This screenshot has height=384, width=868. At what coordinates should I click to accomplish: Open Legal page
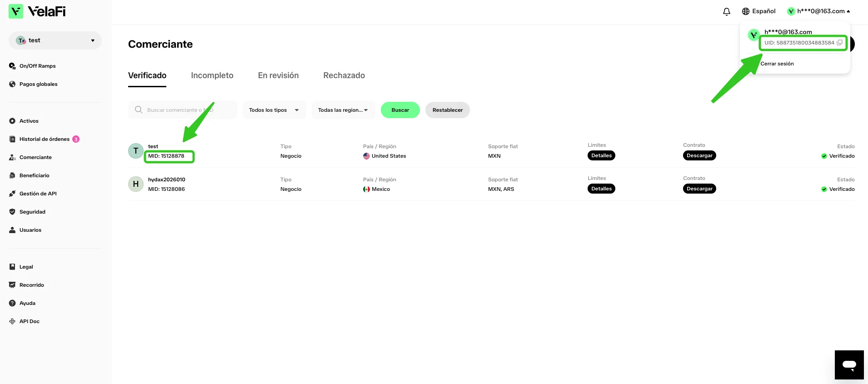[x=26, y=267]
